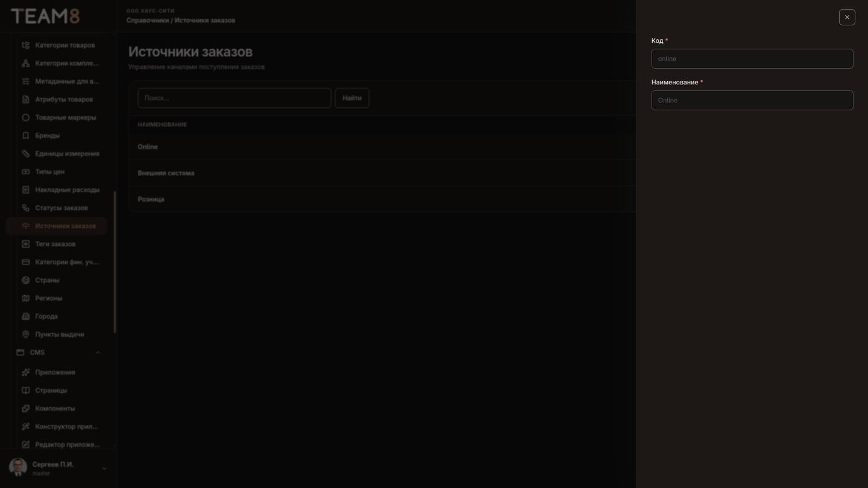Viewport: 868px width, 488px height.
Task: Click the Регионы map icon
Action: pos(25,298)
